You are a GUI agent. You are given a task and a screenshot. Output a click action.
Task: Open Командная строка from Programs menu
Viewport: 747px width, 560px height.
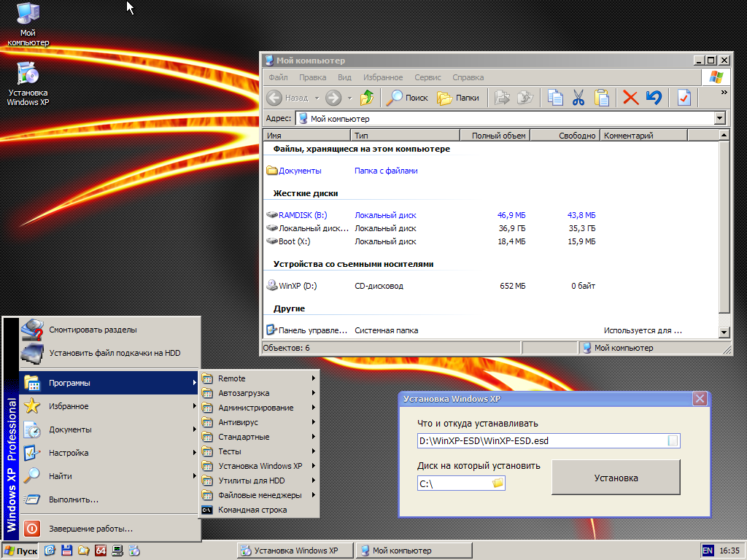(259, 510)
